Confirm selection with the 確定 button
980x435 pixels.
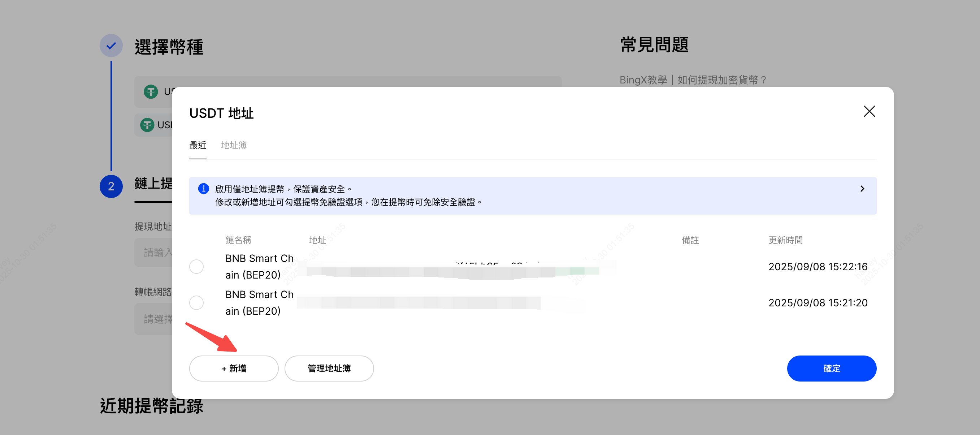click(832, 368)
